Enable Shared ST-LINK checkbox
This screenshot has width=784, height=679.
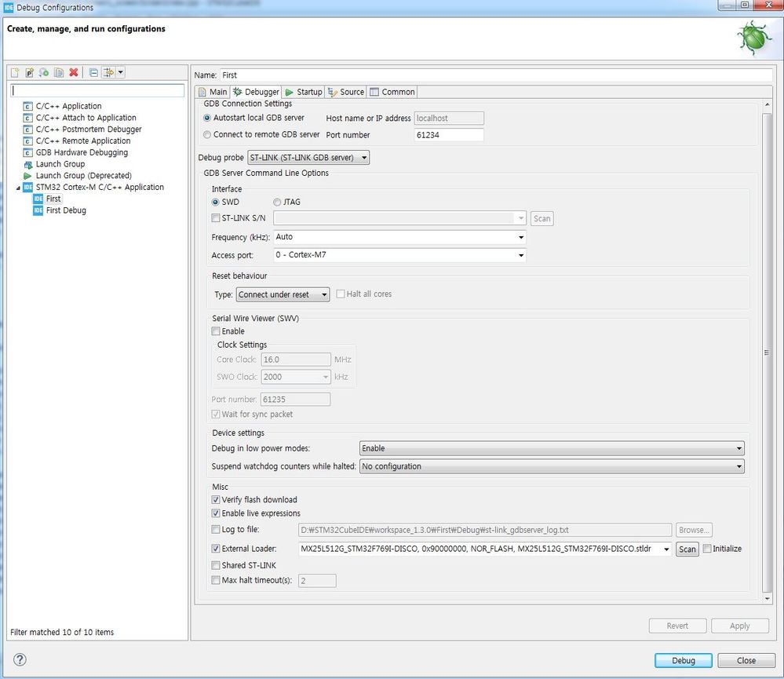tap(216, 565)
